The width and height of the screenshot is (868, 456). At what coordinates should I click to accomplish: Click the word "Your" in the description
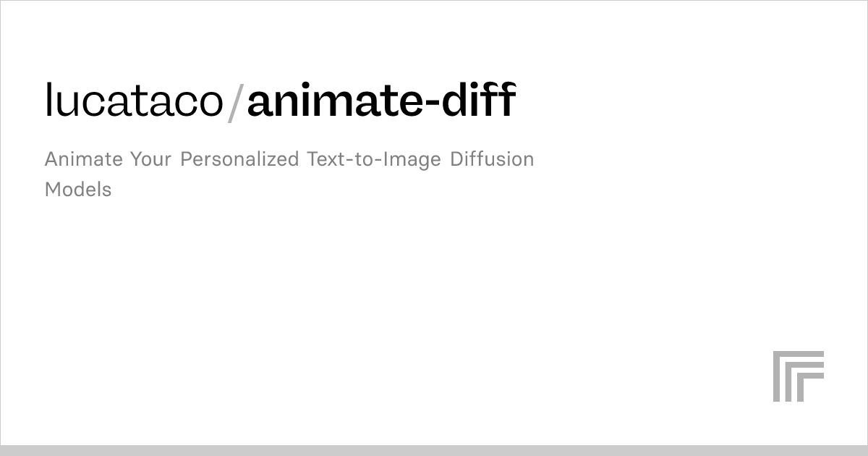(150, 159)
